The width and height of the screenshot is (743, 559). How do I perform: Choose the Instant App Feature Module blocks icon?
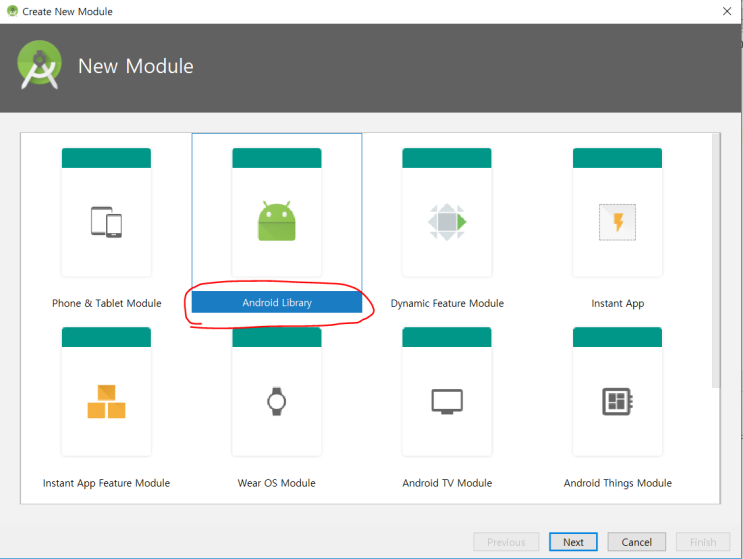pyautogui.click(x=106, y=401)
